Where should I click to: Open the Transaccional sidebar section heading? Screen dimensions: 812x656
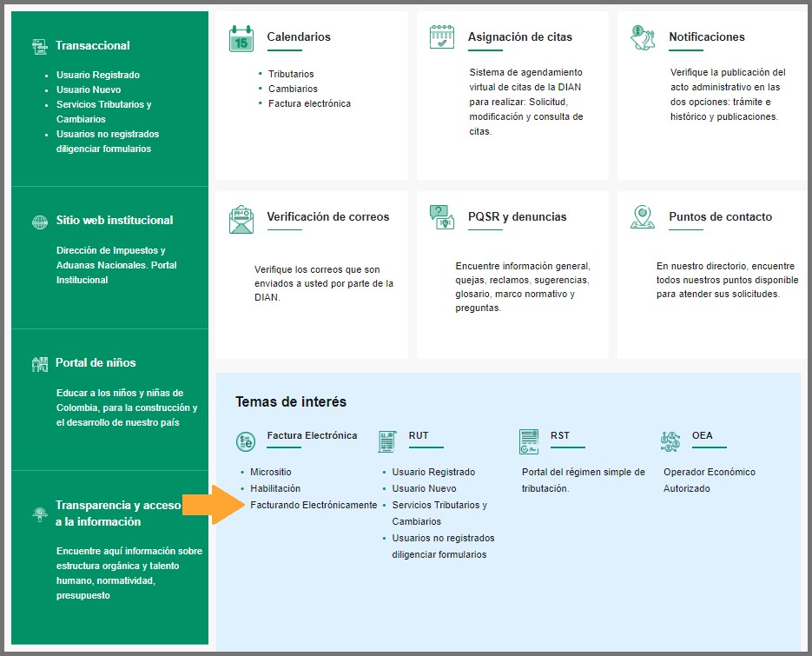[x=92, y=45]
